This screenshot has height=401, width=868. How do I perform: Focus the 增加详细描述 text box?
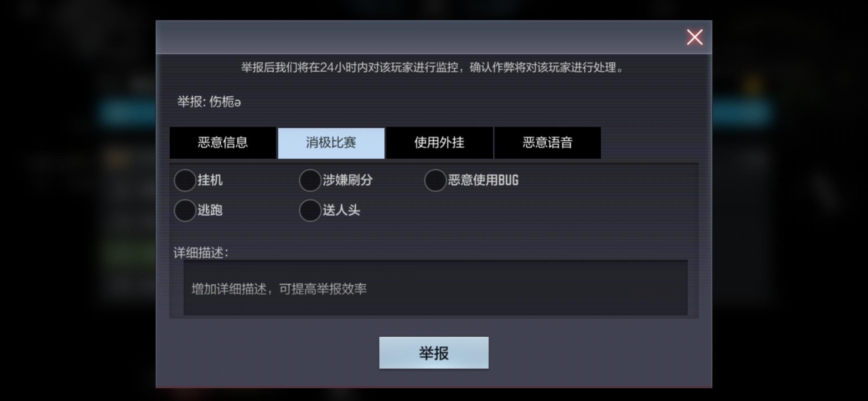pos(435,288)
